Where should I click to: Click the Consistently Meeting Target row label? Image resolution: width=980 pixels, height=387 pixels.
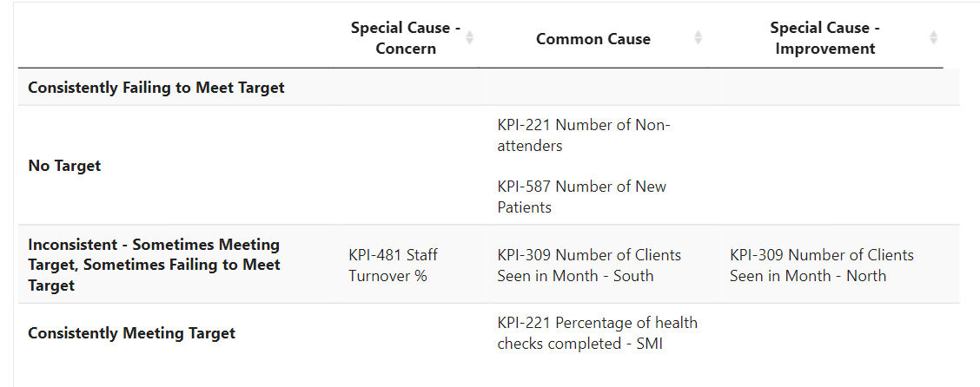point(131,333)
